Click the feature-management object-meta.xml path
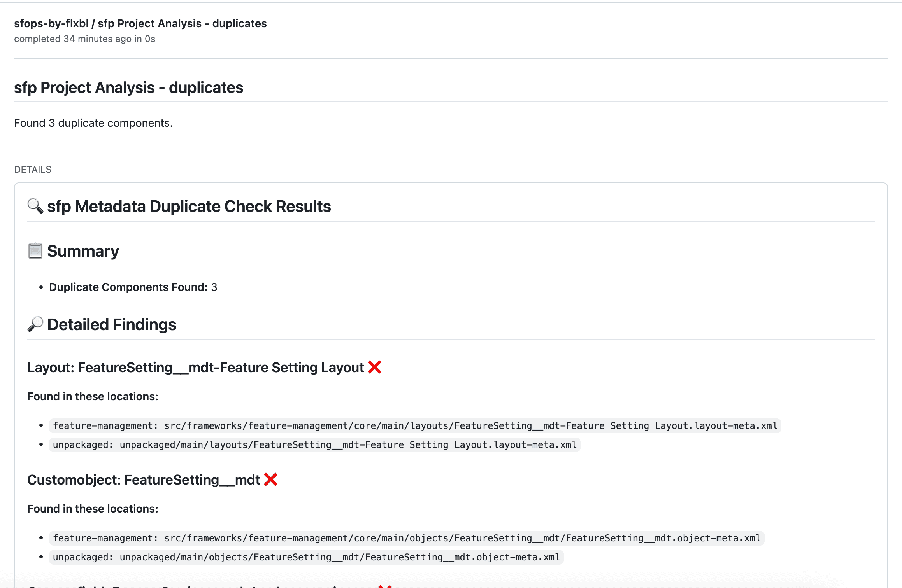 pos(407,538)
